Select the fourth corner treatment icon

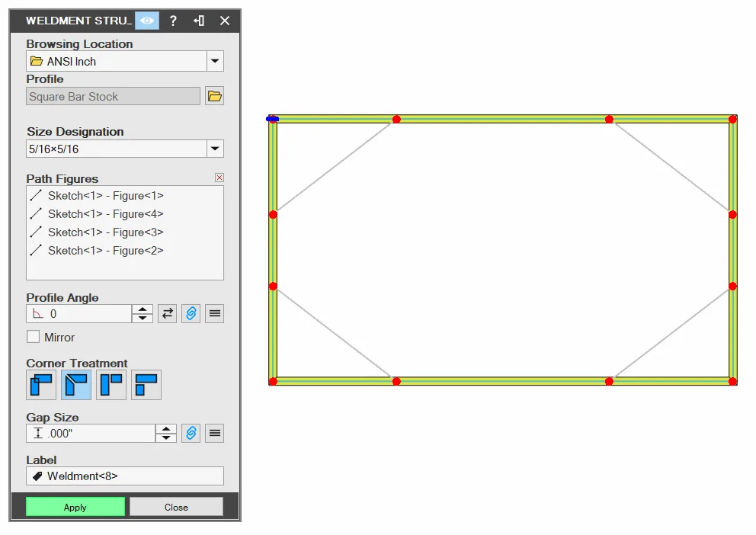146,385
